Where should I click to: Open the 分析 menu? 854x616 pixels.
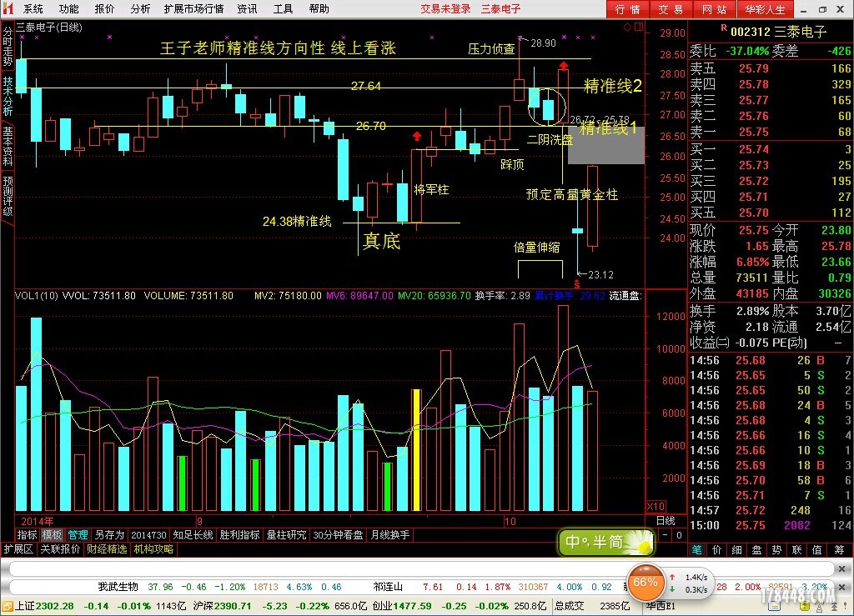coord(140,8)
